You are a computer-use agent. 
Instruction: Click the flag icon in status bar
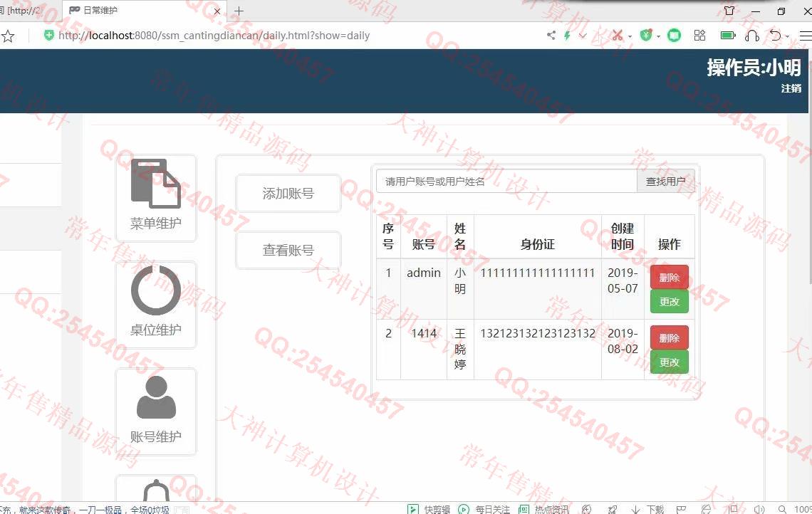(681, 509)
